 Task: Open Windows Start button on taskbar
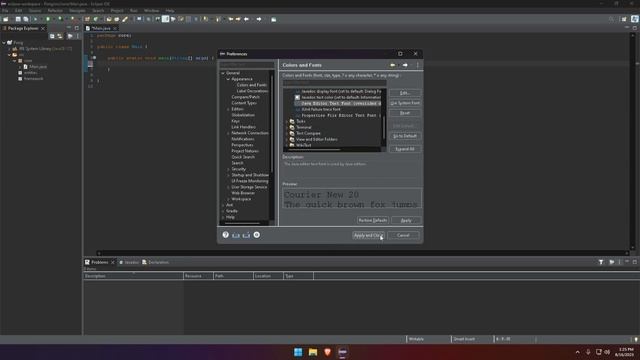point(298,352)
